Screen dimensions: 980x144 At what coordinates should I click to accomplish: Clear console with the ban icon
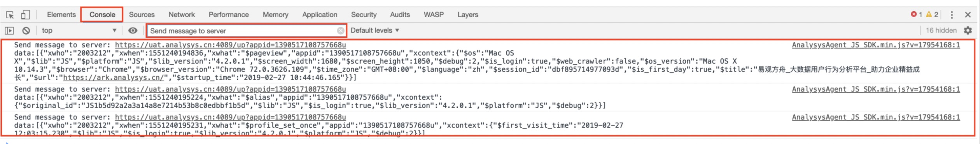click(26, 30)
